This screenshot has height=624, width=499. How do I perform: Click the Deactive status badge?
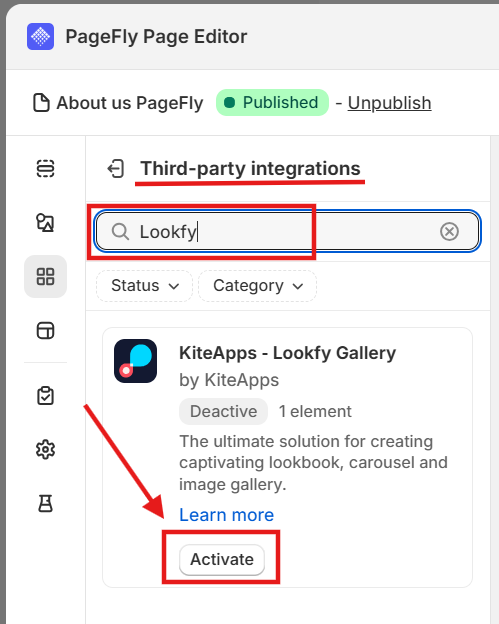tap(223, 411)
